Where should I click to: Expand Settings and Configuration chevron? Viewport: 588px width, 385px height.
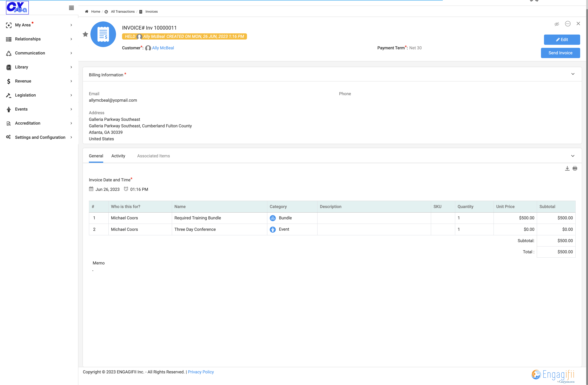coord(71,137)
